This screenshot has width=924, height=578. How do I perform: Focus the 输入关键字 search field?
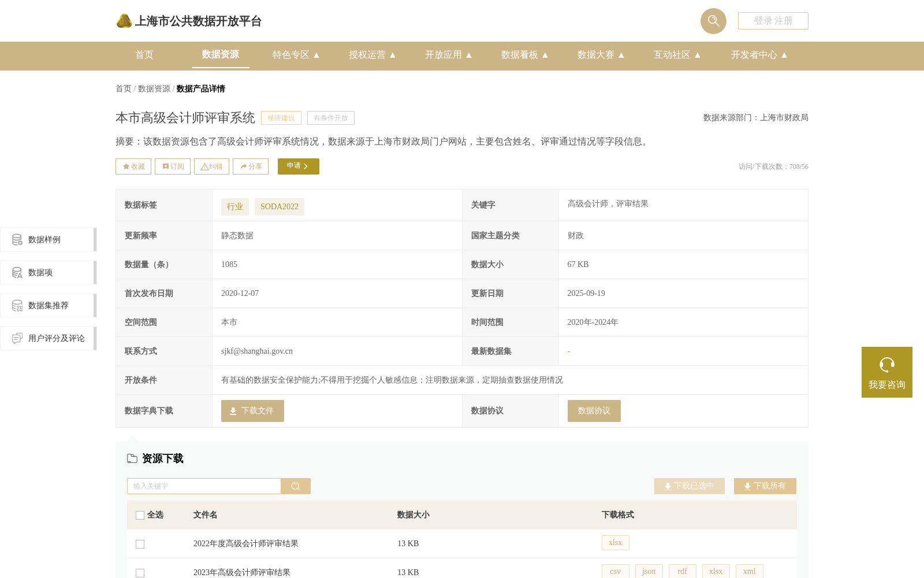coord(204,486)
